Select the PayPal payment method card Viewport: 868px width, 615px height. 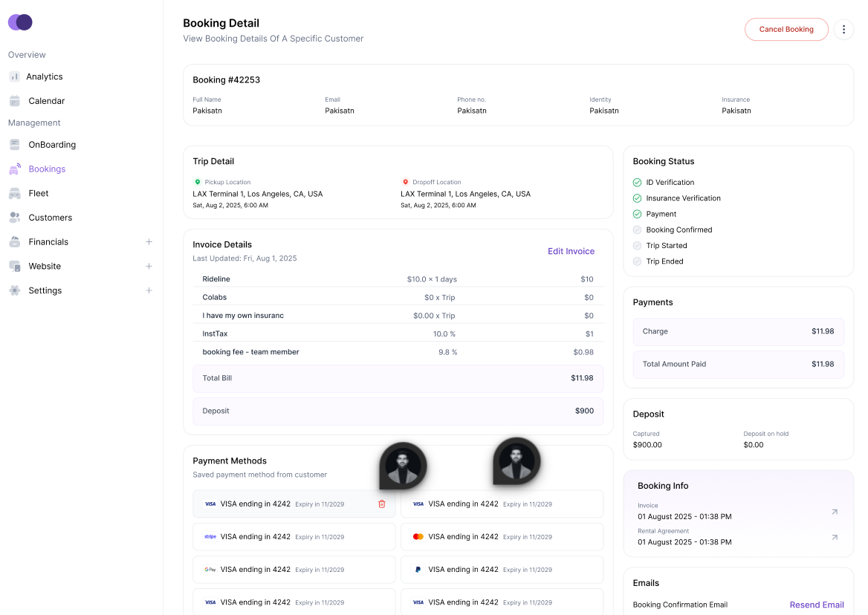pos(502,570)
